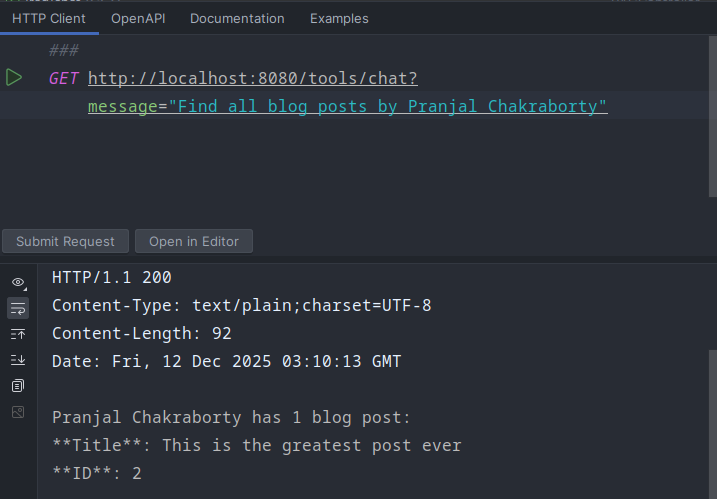Click the Title line in the response body

coord(256,445)
